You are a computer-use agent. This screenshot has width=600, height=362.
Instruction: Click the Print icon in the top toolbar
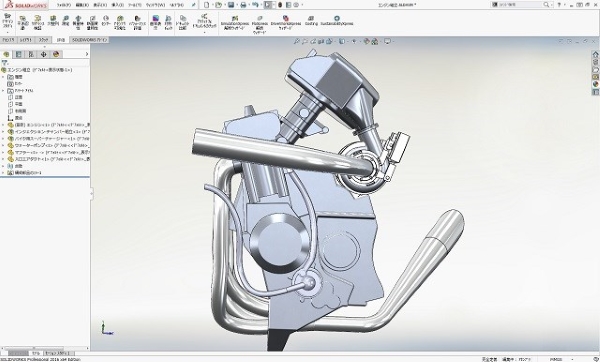pyautogui.click(x=243, y=5)
